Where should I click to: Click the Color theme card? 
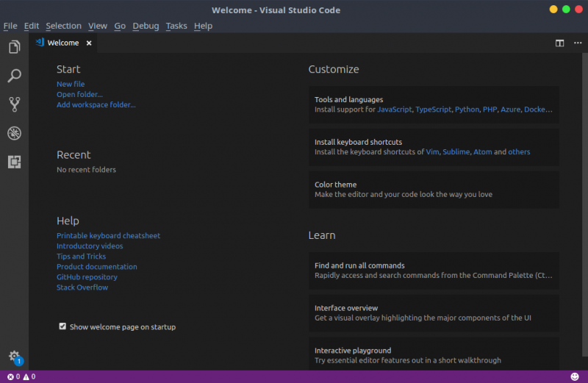pos(434,190)
